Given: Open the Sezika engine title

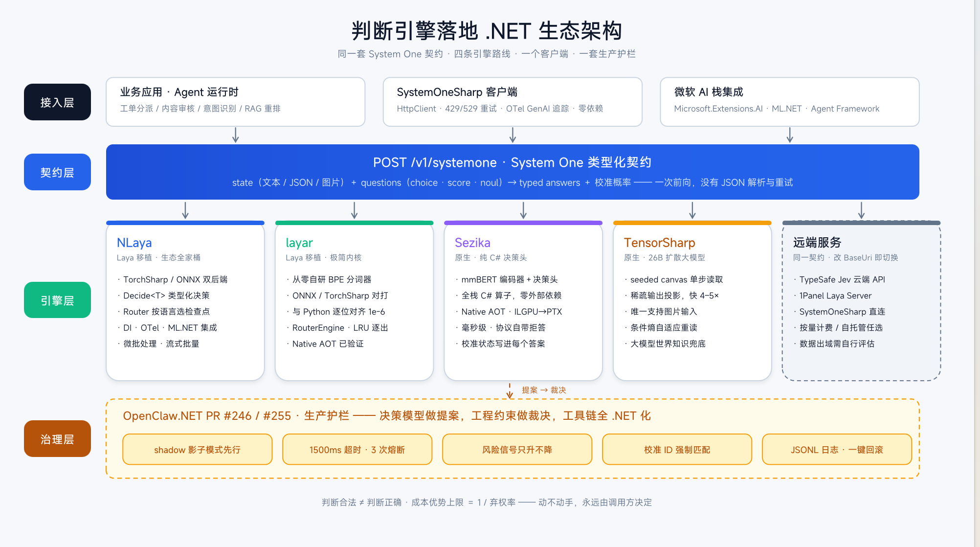Looking at the screenshot, I should click(x=472, y=243).
